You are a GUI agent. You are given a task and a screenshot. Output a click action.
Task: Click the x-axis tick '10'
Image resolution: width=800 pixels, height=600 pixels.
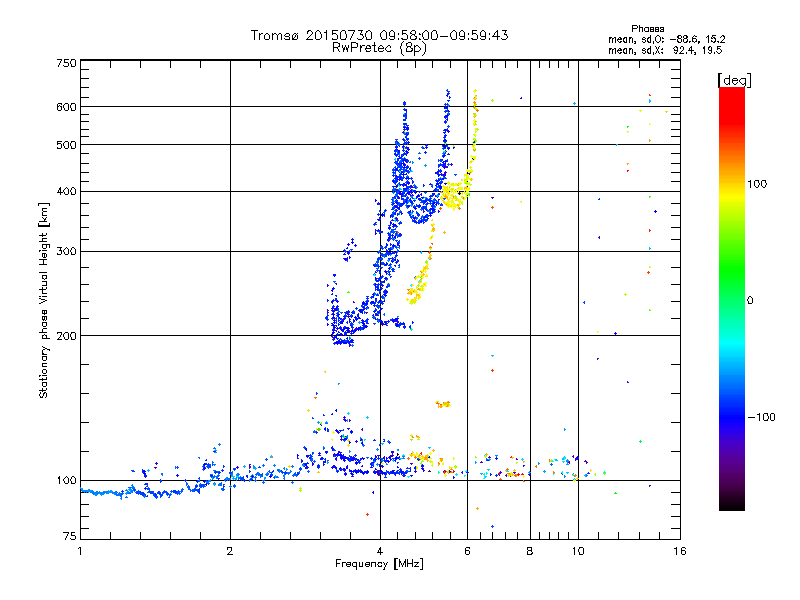pyautogui.click(x=578, y=551)
